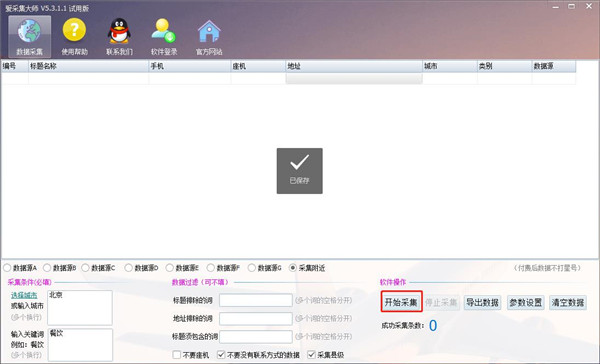This screenshot has height=364, width=600.
Task: Open 使用帮助 question mark icon
Action: (x=74, y=37)
